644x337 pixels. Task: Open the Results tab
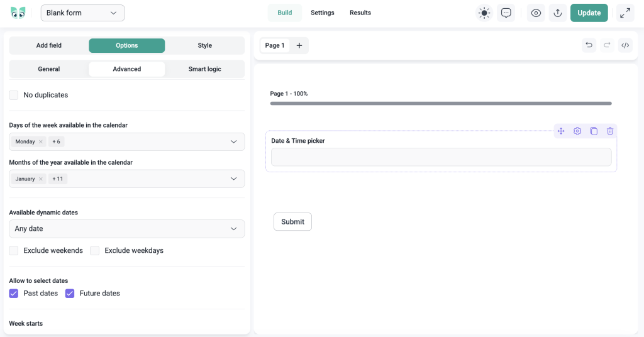(360, 13)
